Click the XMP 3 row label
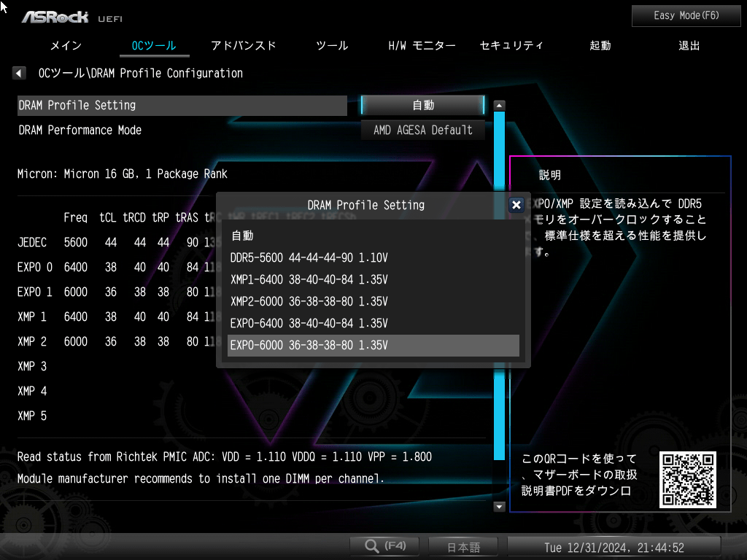Viewport: 747px width, 560px height. [x=32, y=366]
